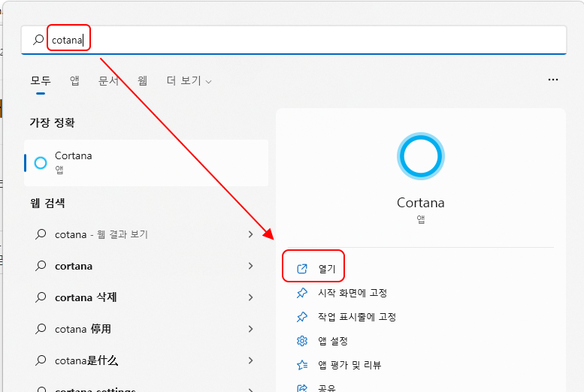Expand chevron next to cotana 停用
The height and width of the screenshot is (392, 584).
(250, 329)
